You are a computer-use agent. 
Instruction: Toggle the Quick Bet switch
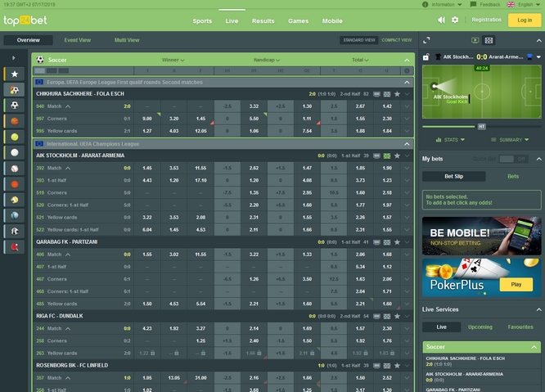click(x=513, y=159)
